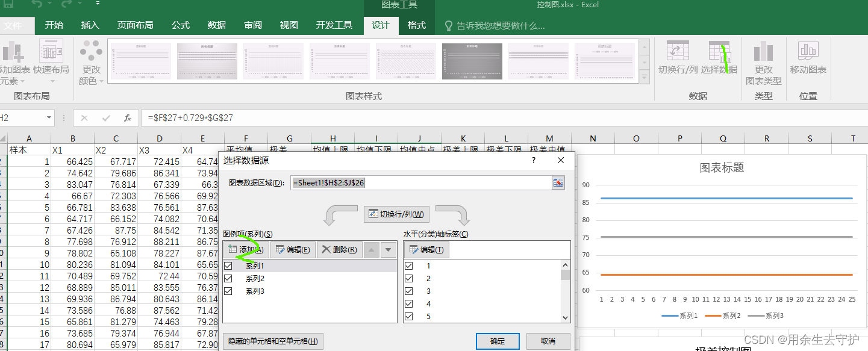Switch to the 页面布局 tab

click(135, 25)
